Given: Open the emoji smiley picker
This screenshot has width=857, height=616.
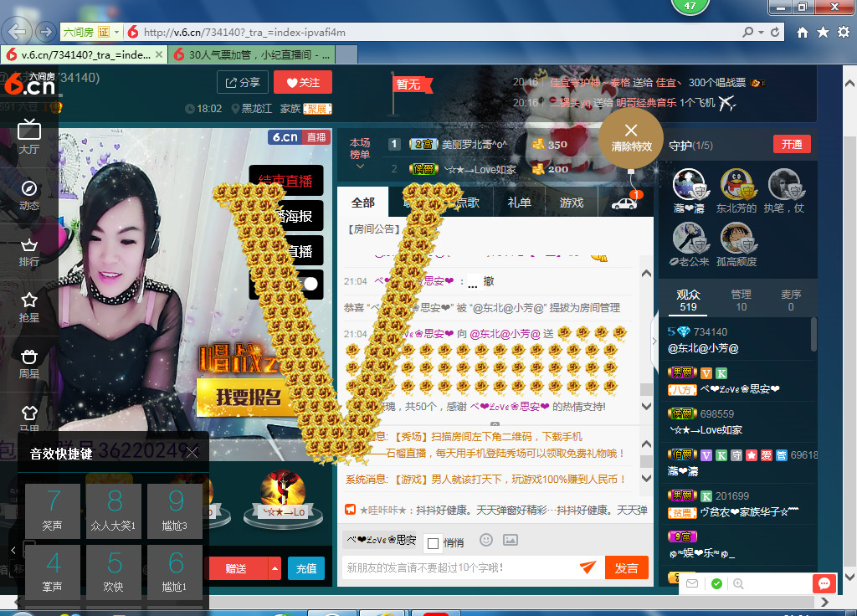Looking at the screenshot, I should point(486,540).
